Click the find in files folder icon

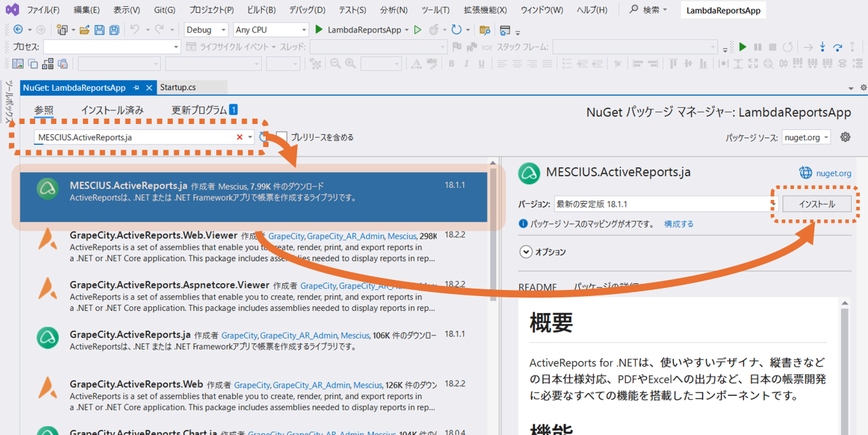coord(484,30)
